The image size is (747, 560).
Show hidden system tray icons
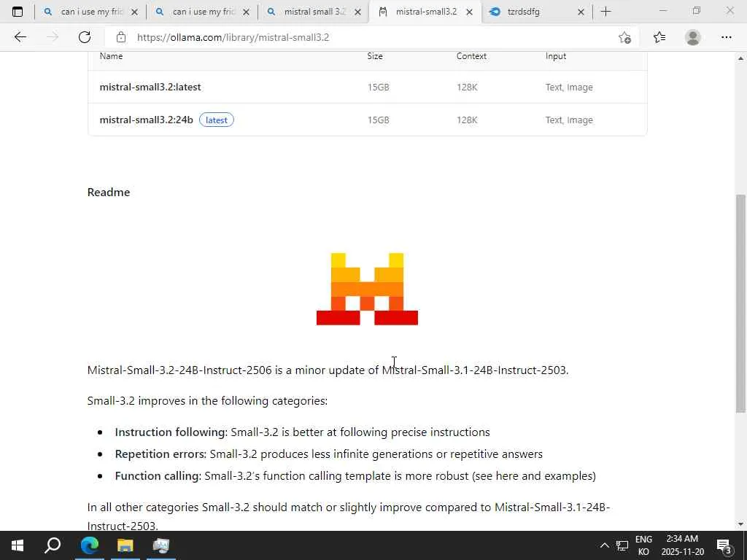pos(604,545)
